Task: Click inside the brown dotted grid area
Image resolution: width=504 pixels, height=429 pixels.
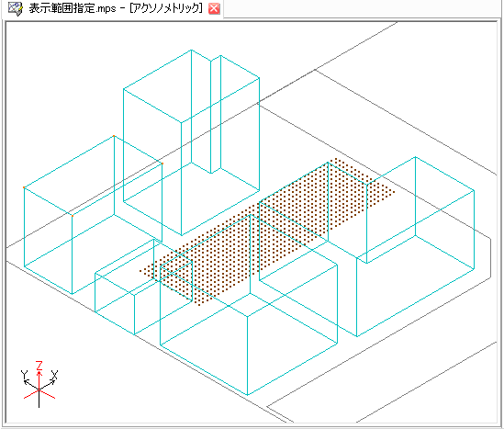Action: tap(267, 231)
